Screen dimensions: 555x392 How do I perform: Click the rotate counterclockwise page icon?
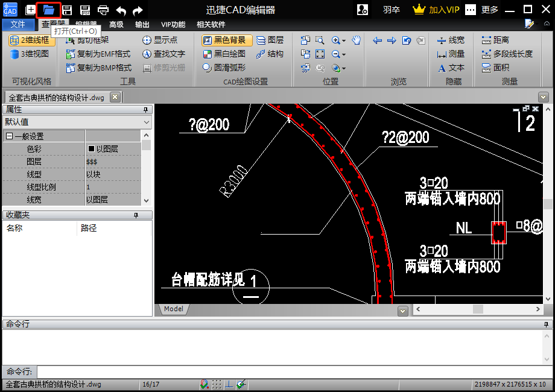click(305, 40)
